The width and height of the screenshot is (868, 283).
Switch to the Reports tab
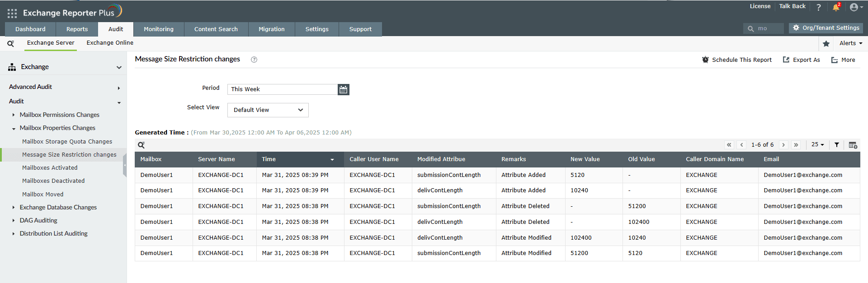77,29
